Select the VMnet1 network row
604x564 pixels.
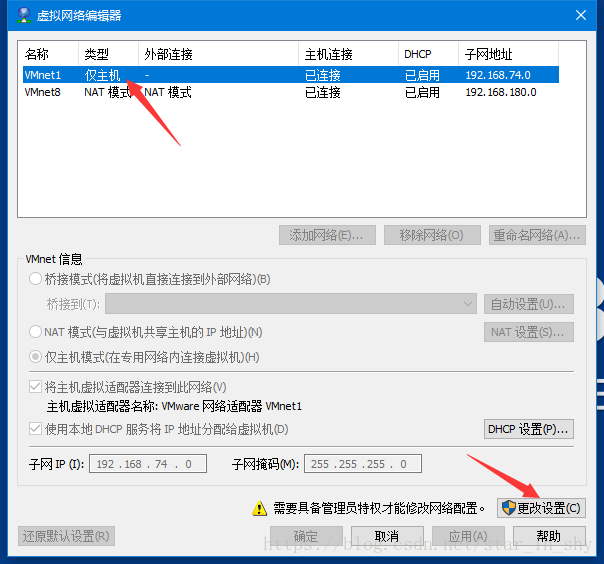(x=291, y=75)
